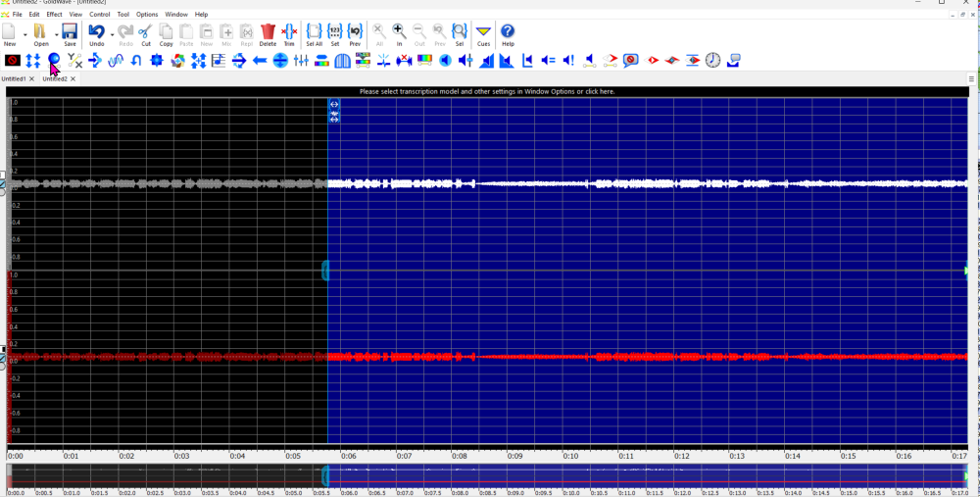Open the tab list menu at tab bar's right end
The width and height of the screenshot is (980, 497).
click(972, 78)
